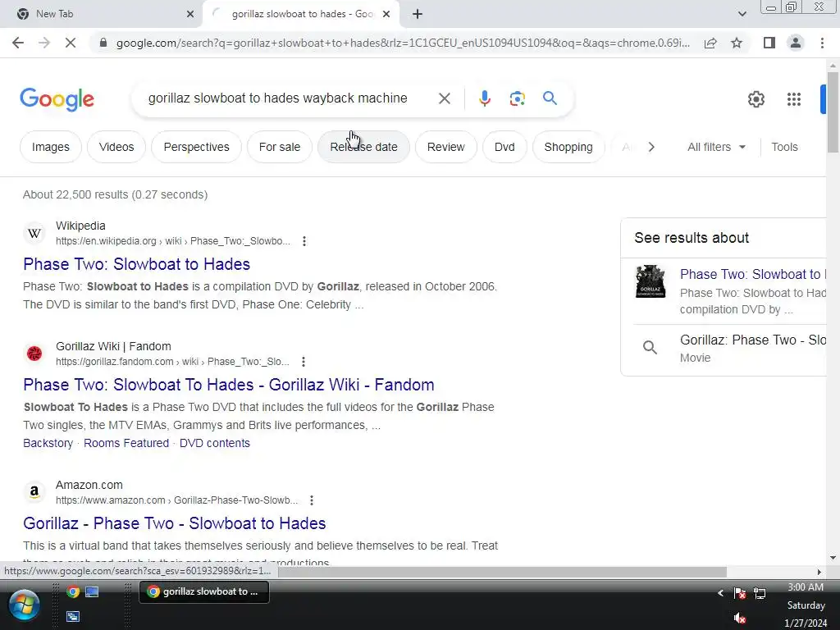
Task: Show hidden tray icons arrow
Action: (720, 592)
